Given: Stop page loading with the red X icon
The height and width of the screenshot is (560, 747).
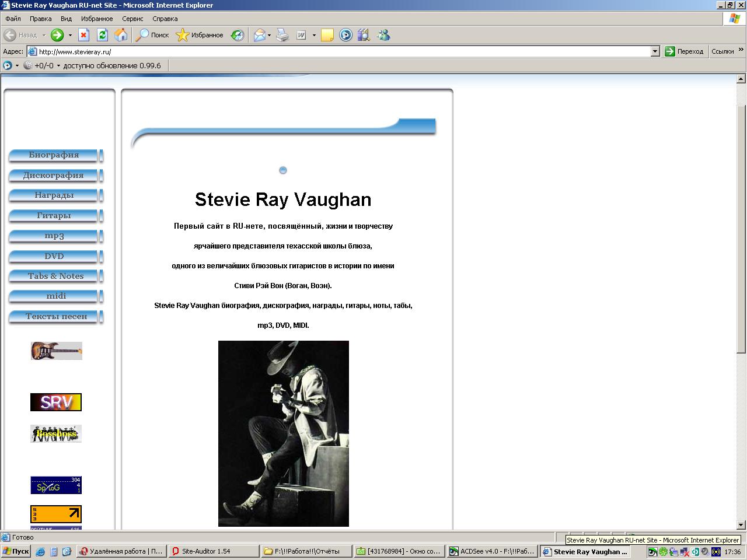Looking at the screenshot, I should coord(83,35).
